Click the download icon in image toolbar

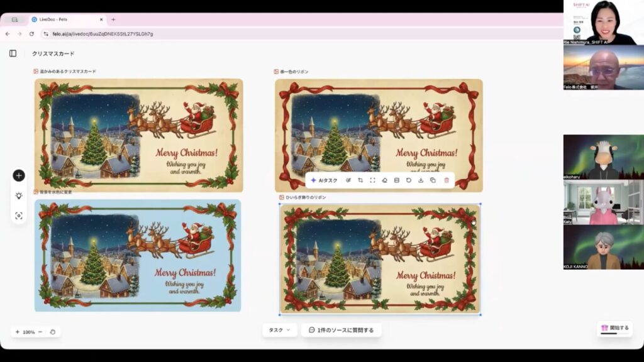point(421,180)
